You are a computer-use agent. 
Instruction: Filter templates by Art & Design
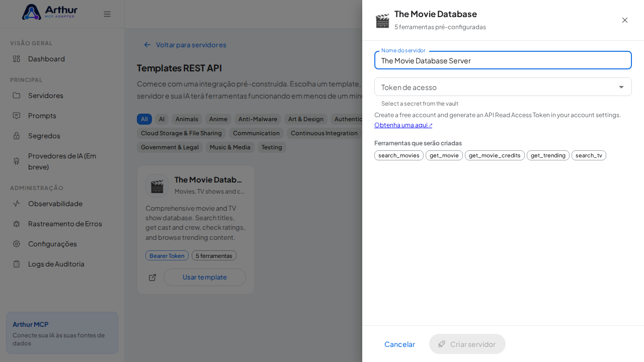306,119
